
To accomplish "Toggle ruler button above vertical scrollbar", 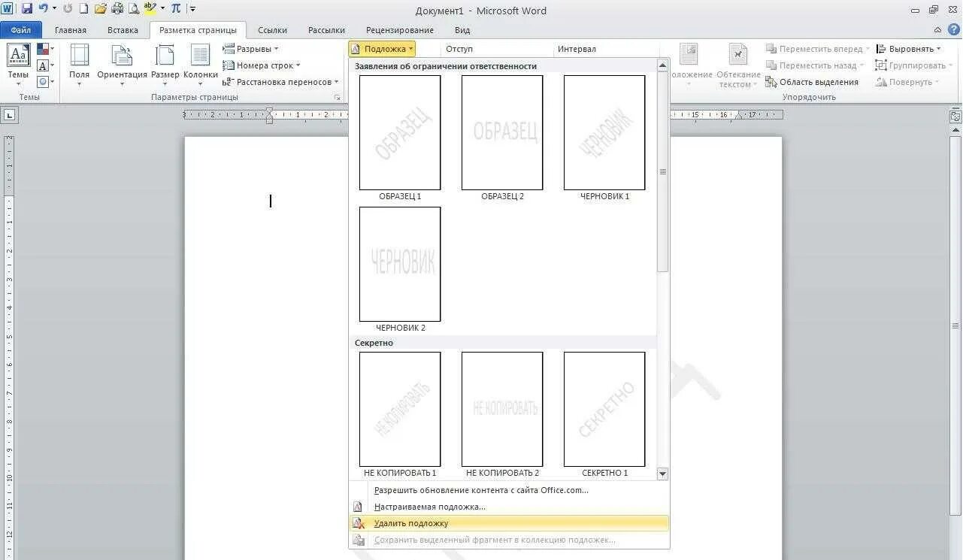I will [x=955, y=115].
